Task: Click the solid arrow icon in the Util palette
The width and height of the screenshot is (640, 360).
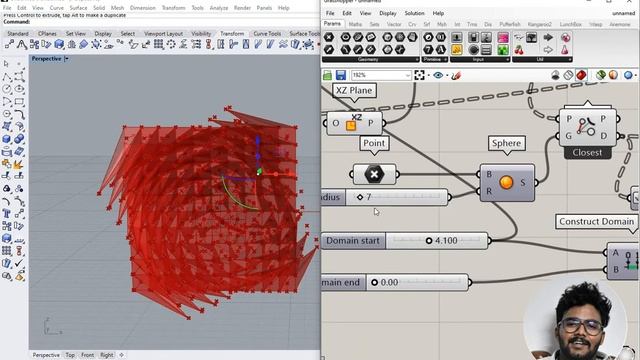Action: [x=548, y=38]
